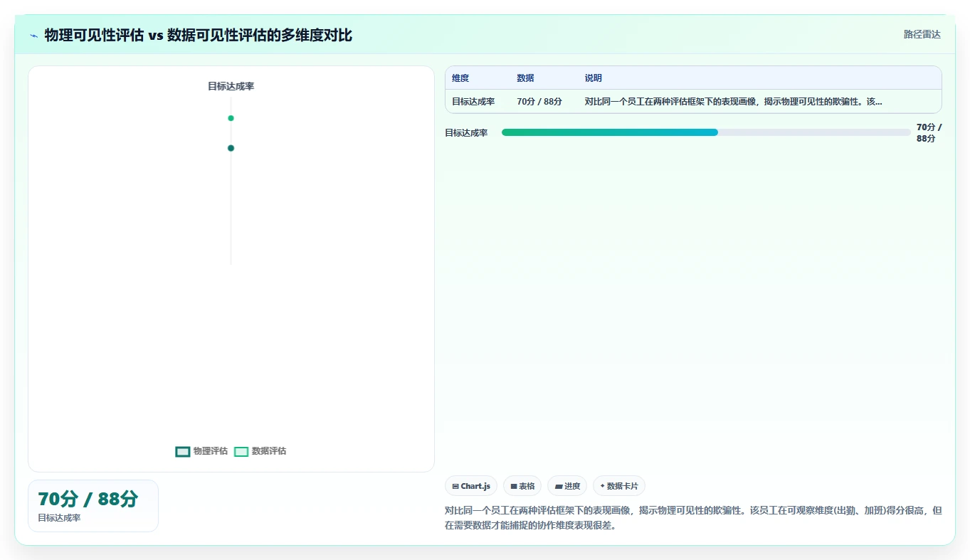Click the 路径雷达 label in the header

922,34
